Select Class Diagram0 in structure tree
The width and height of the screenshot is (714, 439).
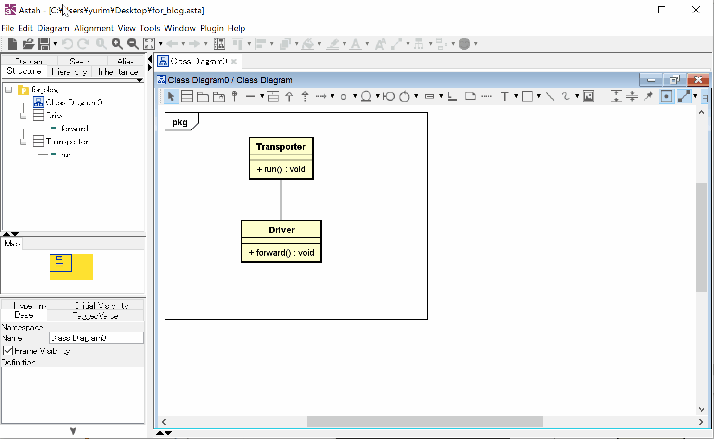click(x=73, y=102)
